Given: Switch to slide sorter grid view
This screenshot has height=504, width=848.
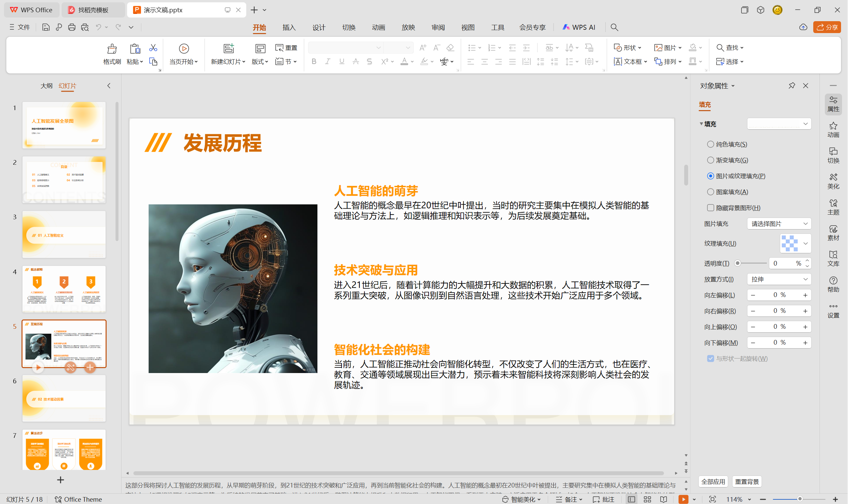Looking at the screenshot, I should click(647, 499).
